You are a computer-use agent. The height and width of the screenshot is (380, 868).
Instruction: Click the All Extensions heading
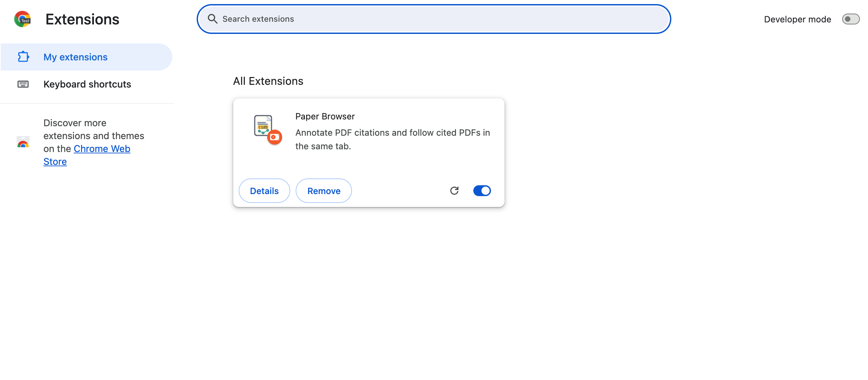268,81
